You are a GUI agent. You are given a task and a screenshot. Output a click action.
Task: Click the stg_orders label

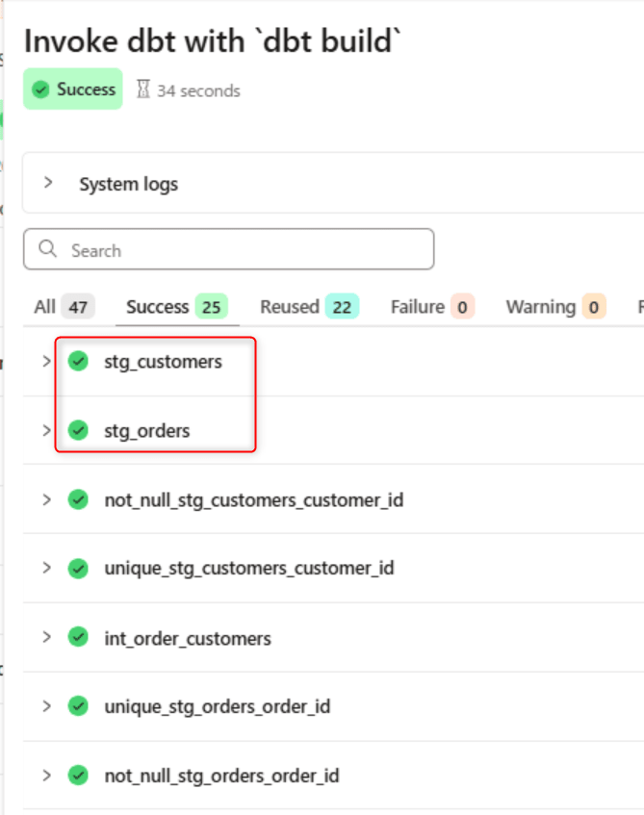(x=146, y=431)
